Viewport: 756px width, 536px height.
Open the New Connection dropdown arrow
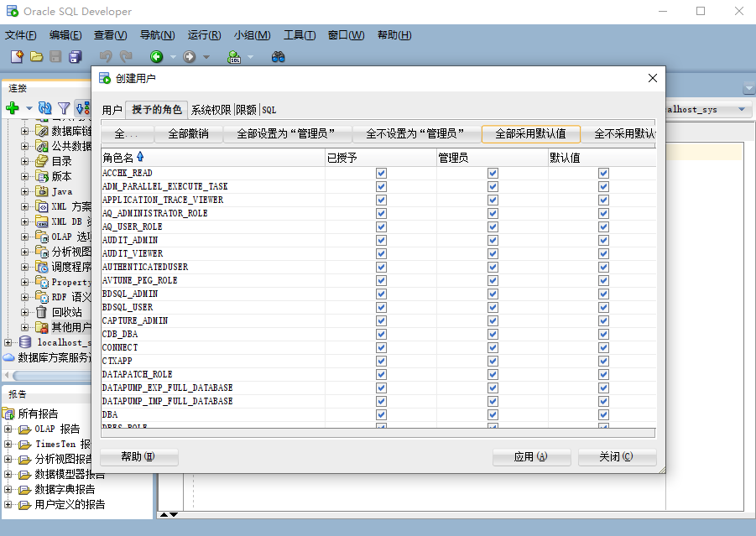pos(29,108)
